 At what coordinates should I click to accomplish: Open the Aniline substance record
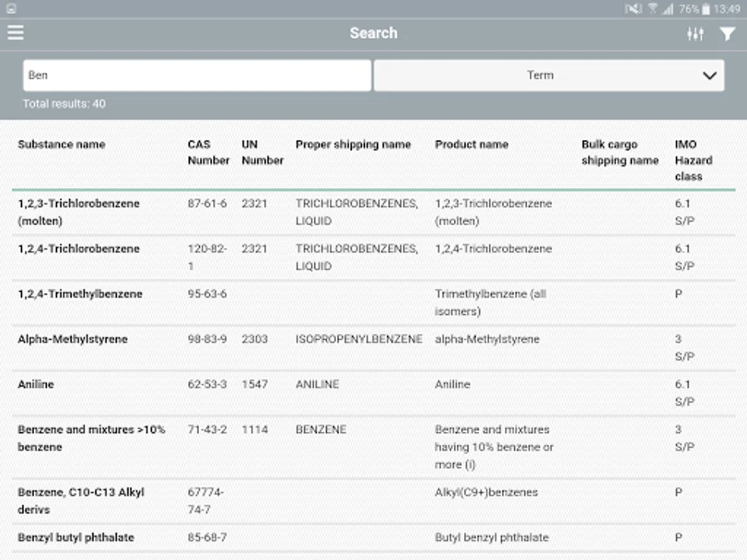pyautogui.click(x=36, y=385)
